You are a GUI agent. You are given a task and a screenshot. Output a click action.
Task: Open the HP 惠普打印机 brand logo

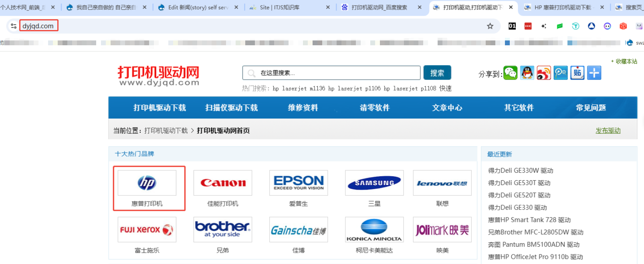[147, 183]
